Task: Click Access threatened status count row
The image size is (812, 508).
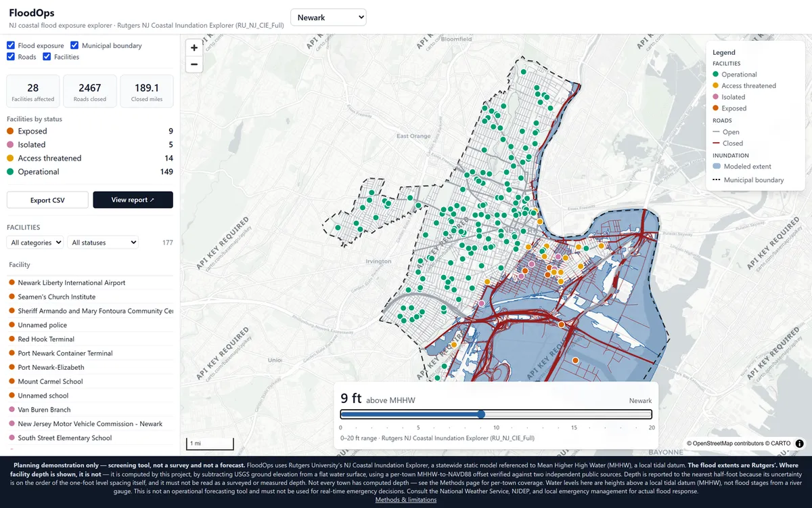Action: click(x=90, y=158)
